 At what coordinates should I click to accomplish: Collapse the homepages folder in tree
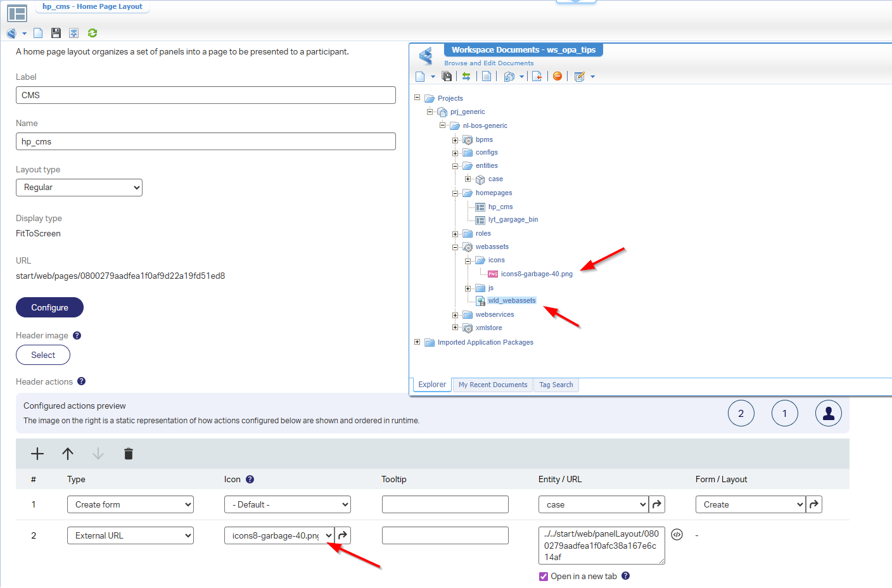455,193
